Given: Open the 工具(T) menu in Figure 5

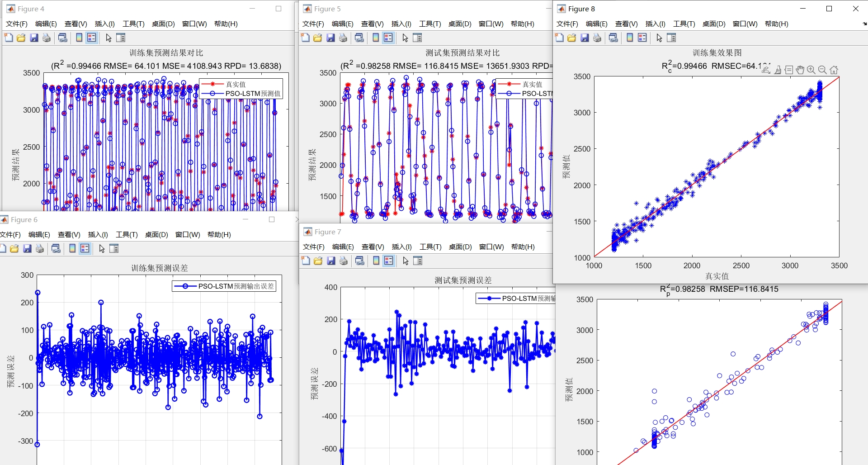Looking at the screenshot, I should (x=430, y=24).
